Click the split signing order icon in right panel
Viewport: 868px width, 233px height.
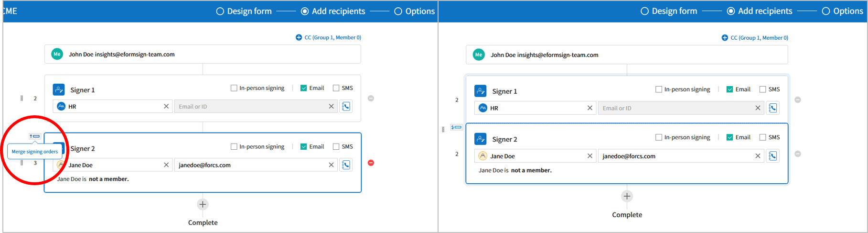point(456,127)
